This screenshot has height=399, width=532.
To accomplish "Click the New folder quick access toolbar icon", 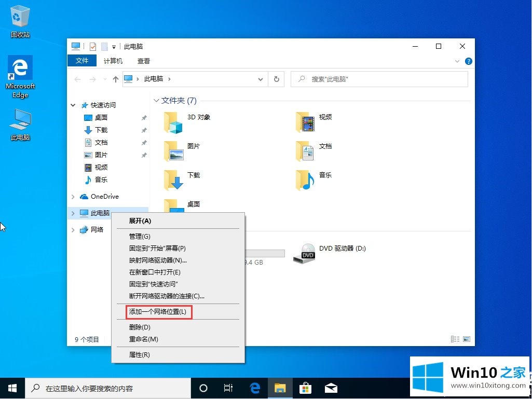I will pos(104,47).
